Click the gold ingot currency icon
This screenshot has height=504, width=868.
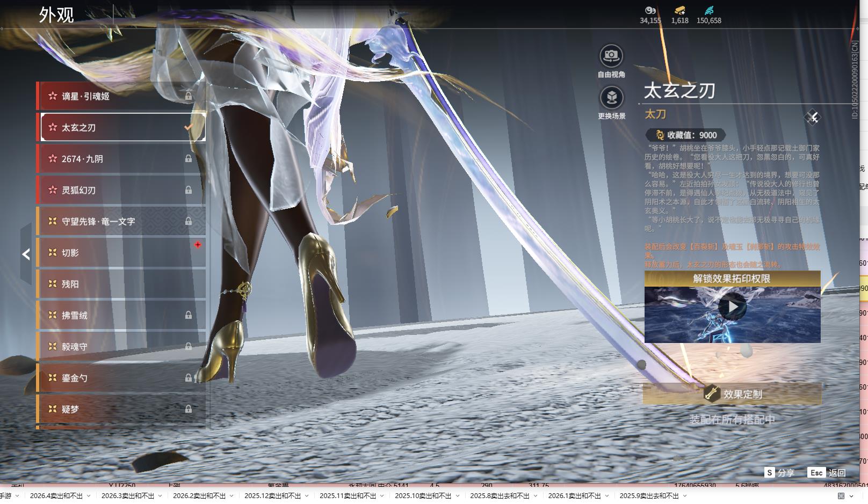coord(679,10)
